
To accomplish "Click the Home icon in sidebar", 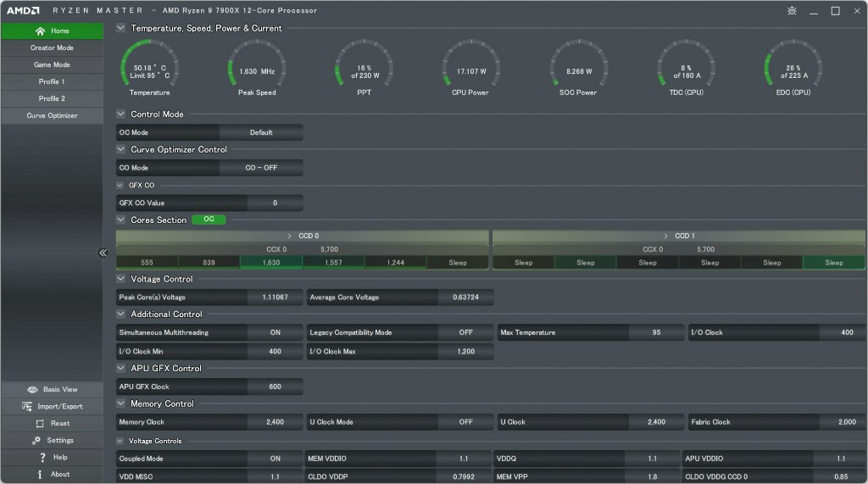I will coord(40,31).
